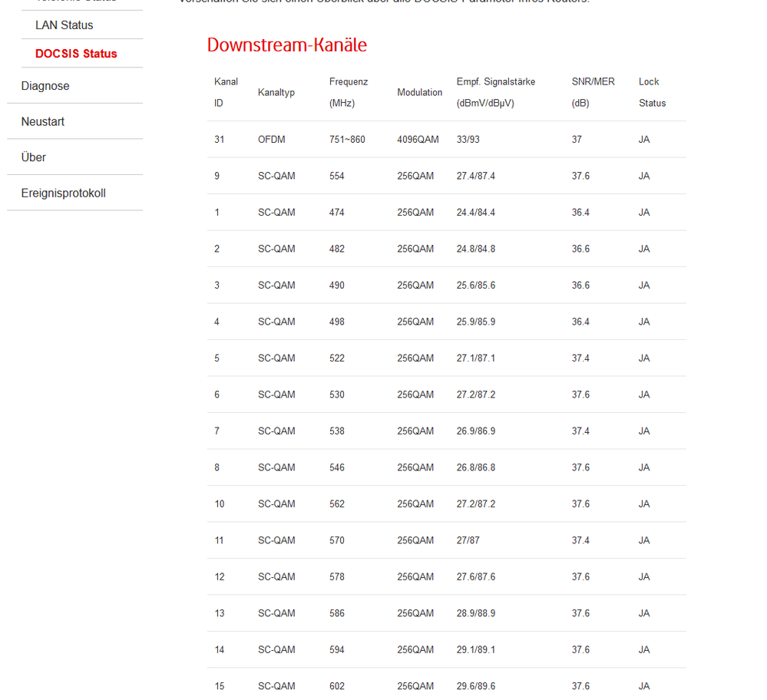Image resolution: width=767 pixels, height=700 pixels.
Task: Click frequency 530 cell
Action: 336,395
